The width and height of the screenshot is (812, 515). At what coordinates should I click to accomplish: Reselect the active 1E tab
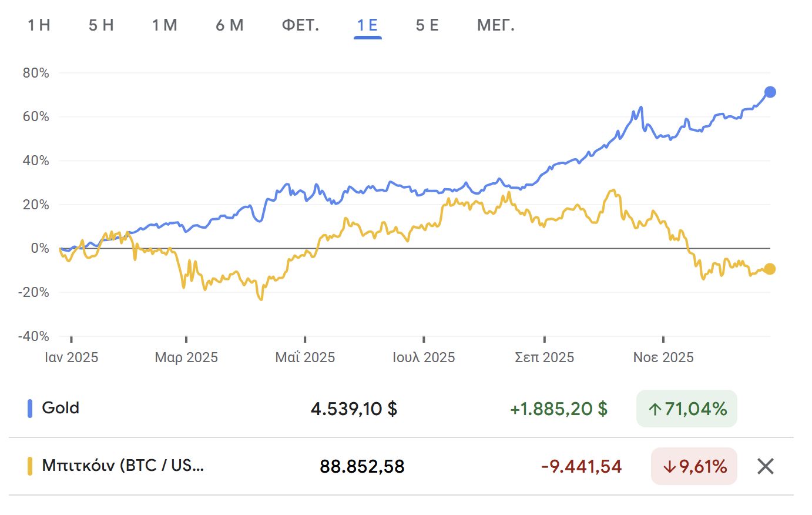point(366,25)
